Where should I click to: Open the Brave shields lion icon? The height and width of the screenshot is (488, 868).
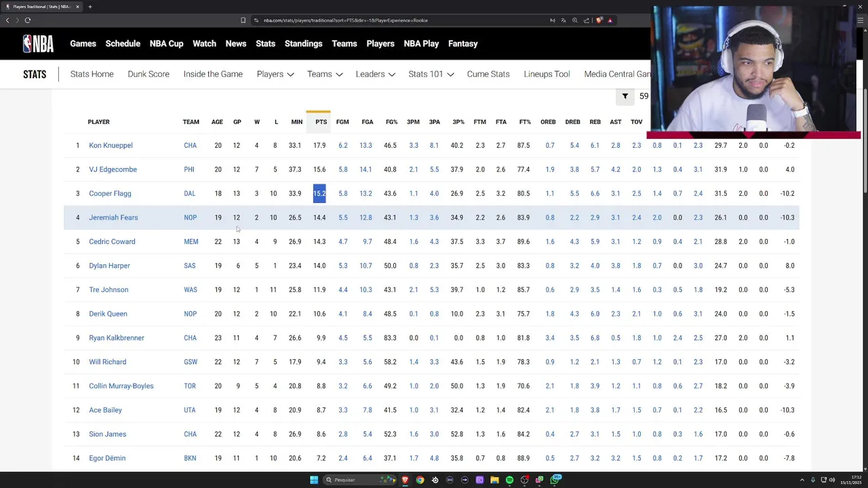click(x=599, y=20)
